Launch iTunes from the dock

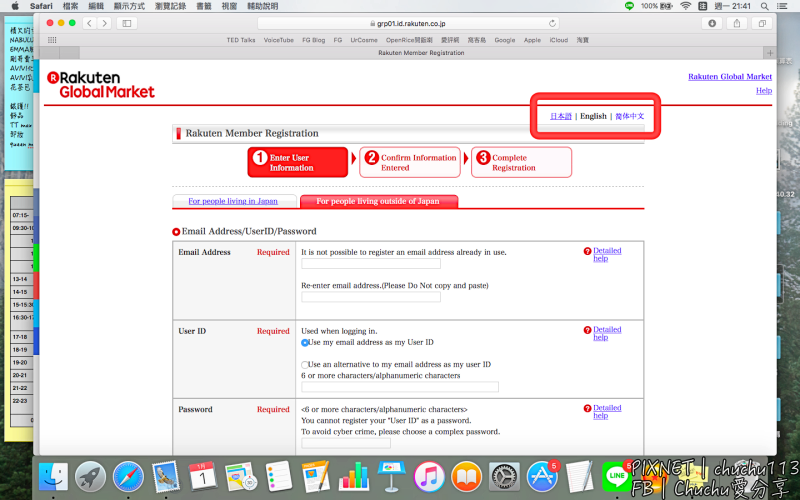pos(428,476)
